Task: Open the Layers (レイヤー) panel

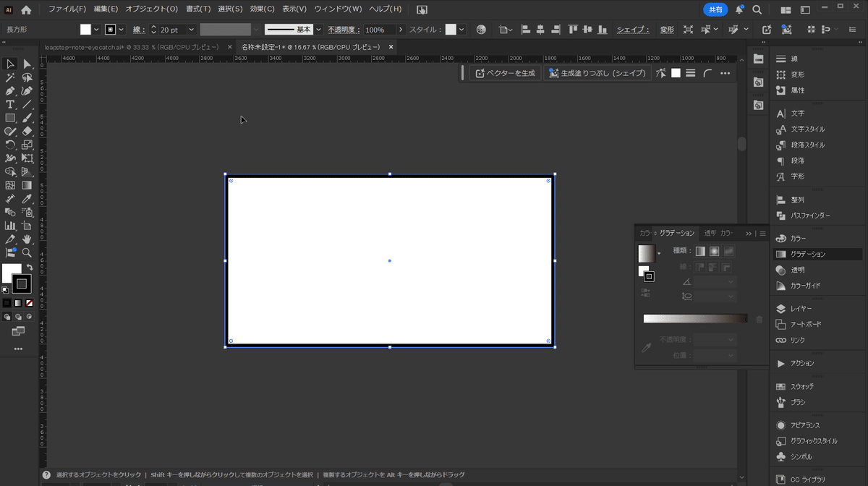Action: pos(801,309)
